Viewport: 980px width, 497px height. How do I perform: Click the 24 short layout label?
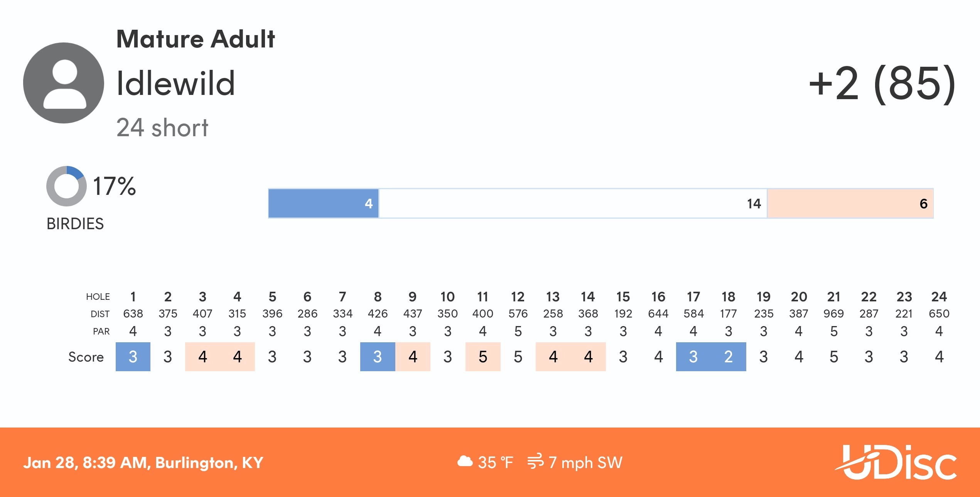162,128
